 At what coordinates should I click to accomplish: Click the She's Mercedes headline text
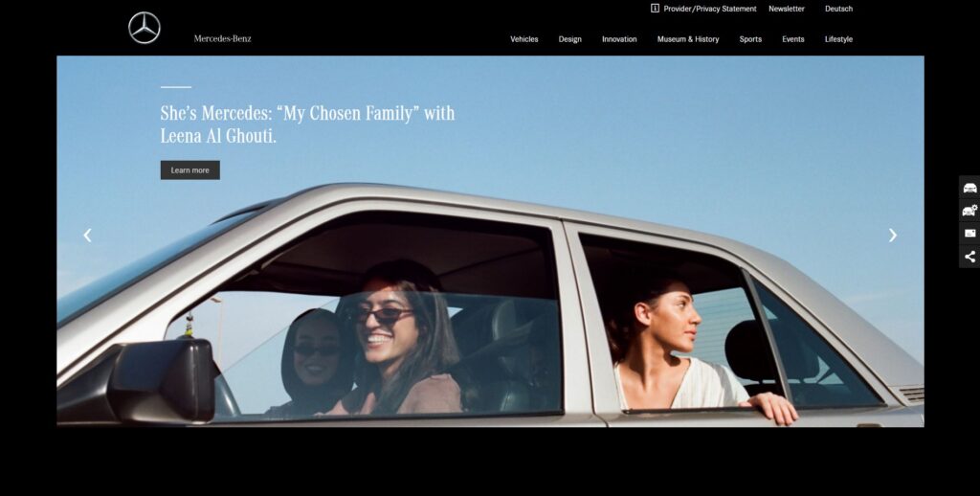[x=307, y=124]
